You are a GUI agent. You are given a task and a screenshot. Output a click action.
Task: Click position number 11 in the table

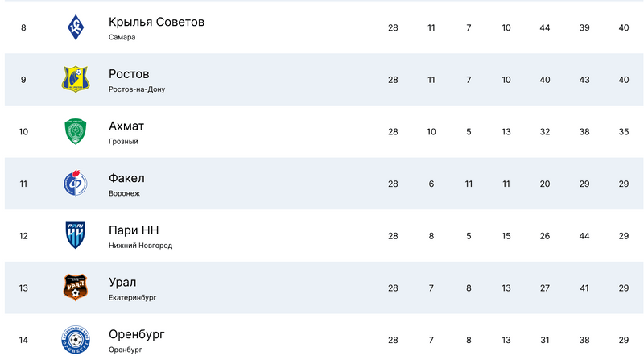coord(23,184)
